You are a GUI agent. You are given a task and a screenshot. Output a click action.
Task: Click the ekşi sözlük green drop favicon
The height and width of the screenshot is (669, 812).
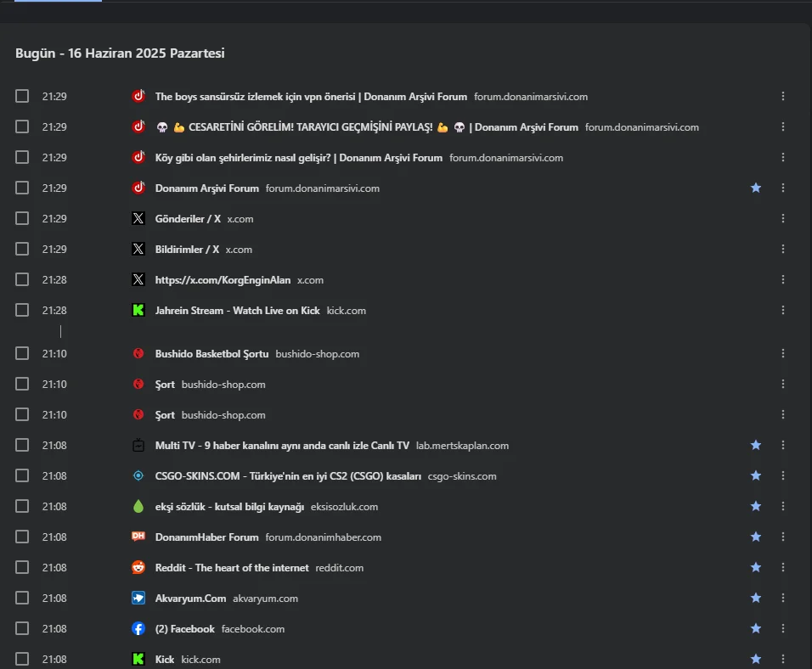pyautogui.click(x=138, y=507)
